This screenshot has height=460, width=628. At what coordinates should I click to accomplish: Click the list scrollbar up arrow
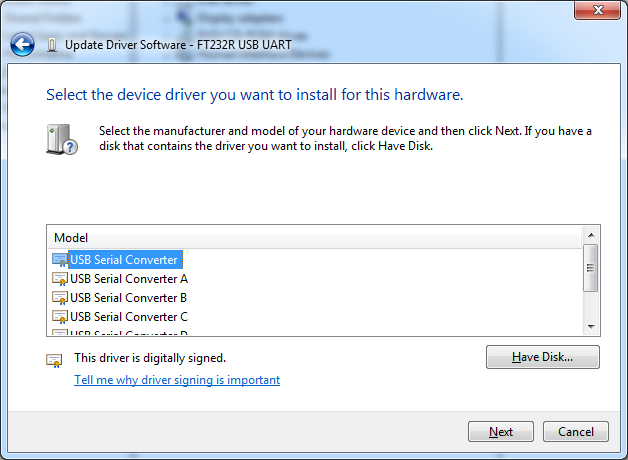591,235
